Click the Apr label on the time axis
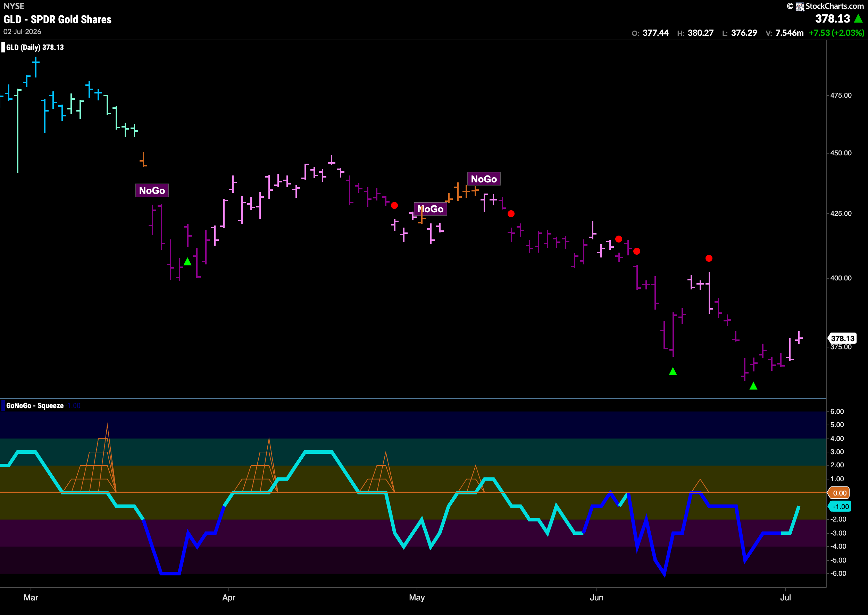Image resolution: width=868 pixels, height=615 pixels. [x=228, y=598]
